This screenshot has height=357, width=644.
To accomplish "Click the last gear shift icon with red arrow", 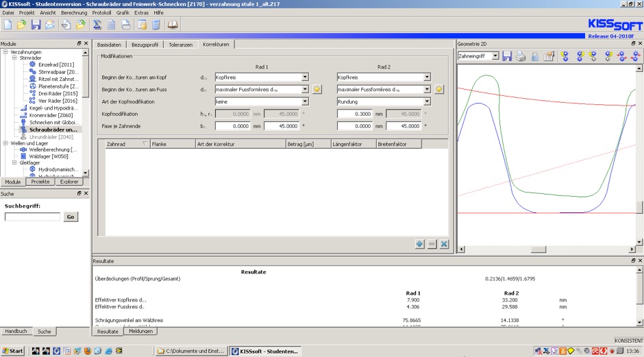I will (x=636, y=56).
